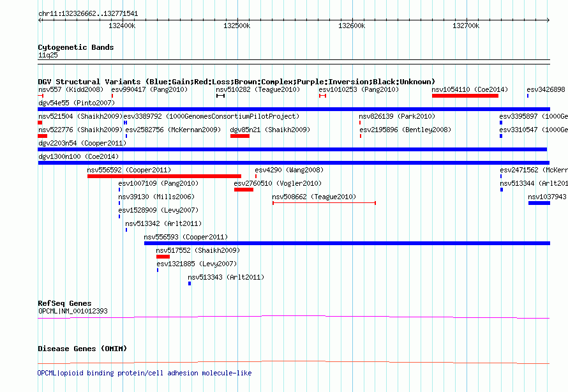Click the red bar under esv2760510
The height and width of the screenshot is (392, 568).
244,190
